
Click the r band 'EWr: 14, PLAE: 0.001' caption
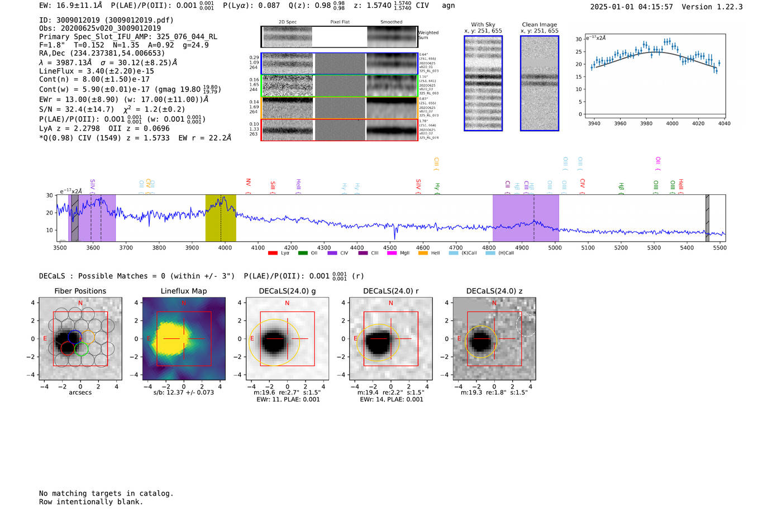(x=392, y=400)
